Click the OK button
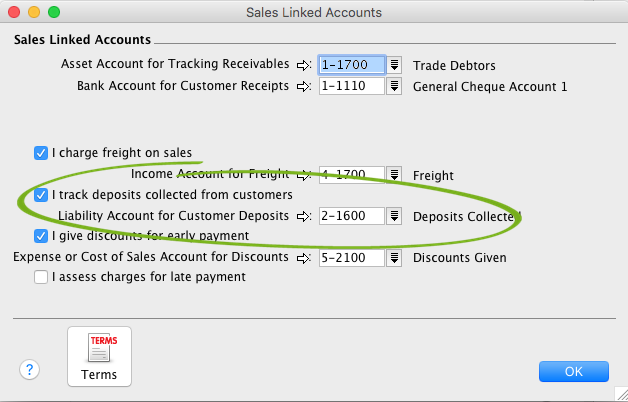The image size is (628, 402). (x=573, y=371)
